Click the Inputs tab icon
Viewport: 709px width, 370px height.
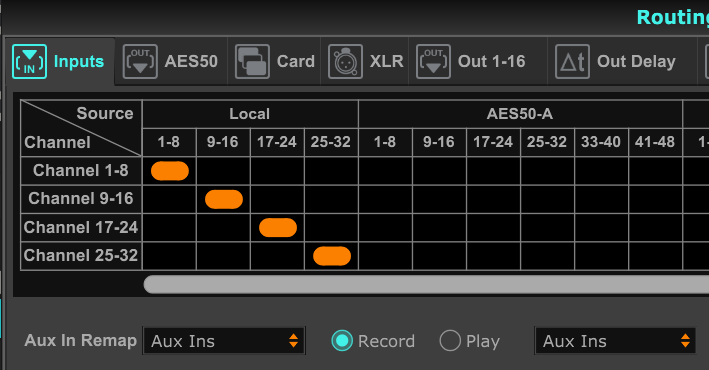click(29, 62)
